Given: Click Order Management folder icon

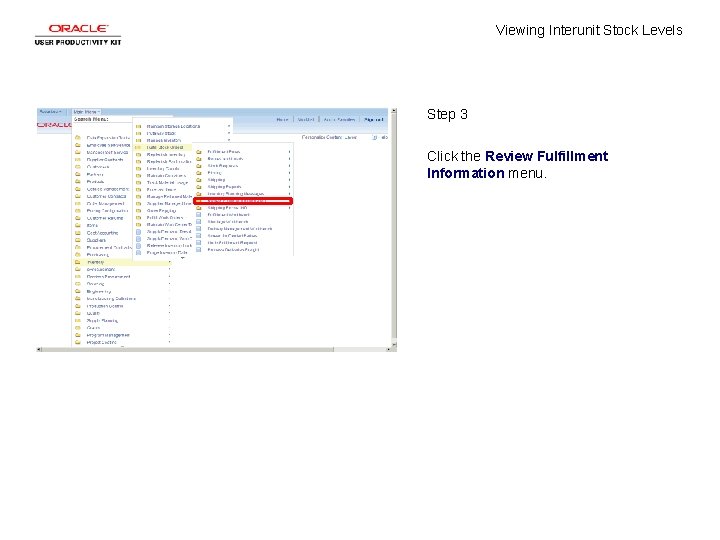Looking at the screenshot, I should 78,203.
